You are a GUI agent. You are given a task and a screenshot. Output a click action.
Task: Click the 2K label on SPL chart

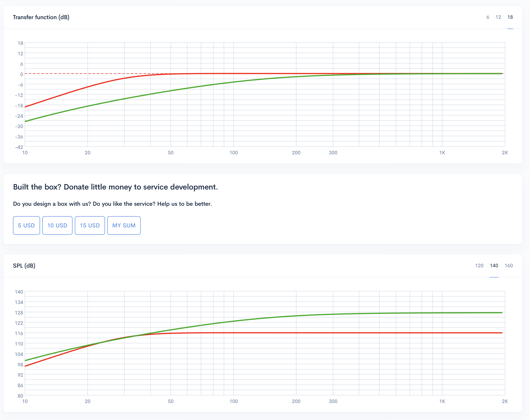pyautogui.click(x=505, y=401)
